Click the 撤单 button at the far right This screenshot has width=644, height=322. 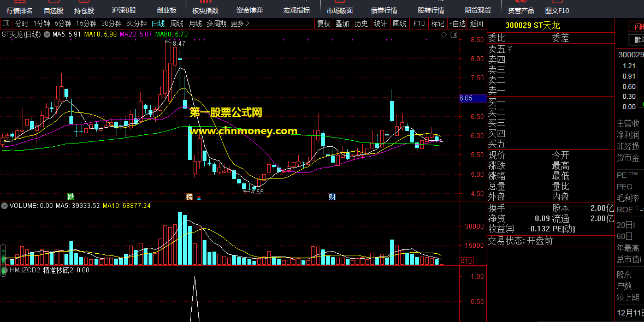pyautogui.click(x=637, y=40)
